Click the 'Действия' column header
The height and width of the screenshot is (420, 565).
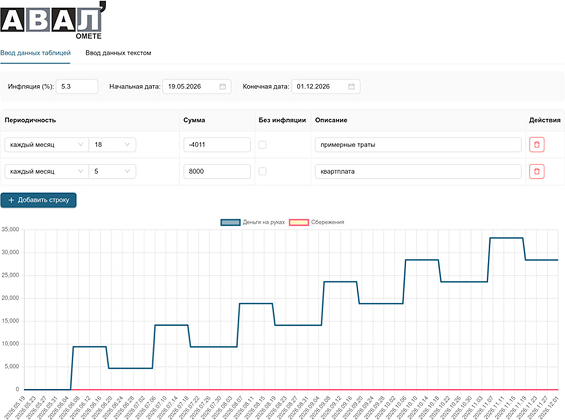point(544,120)
